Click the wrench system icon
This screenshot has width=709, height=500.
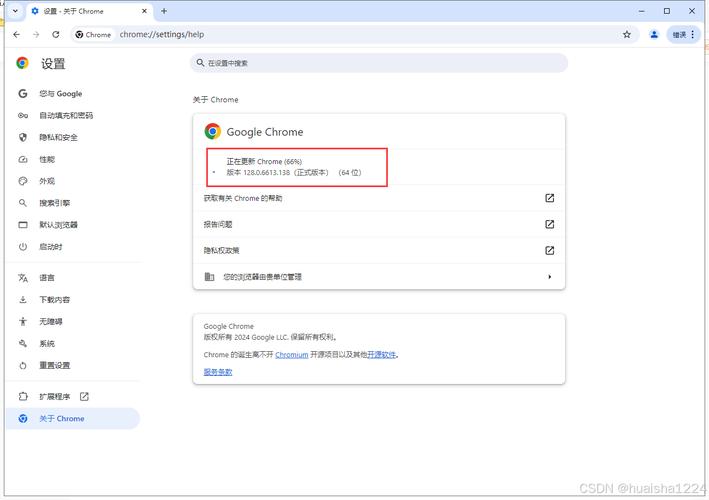coord(23,343)
